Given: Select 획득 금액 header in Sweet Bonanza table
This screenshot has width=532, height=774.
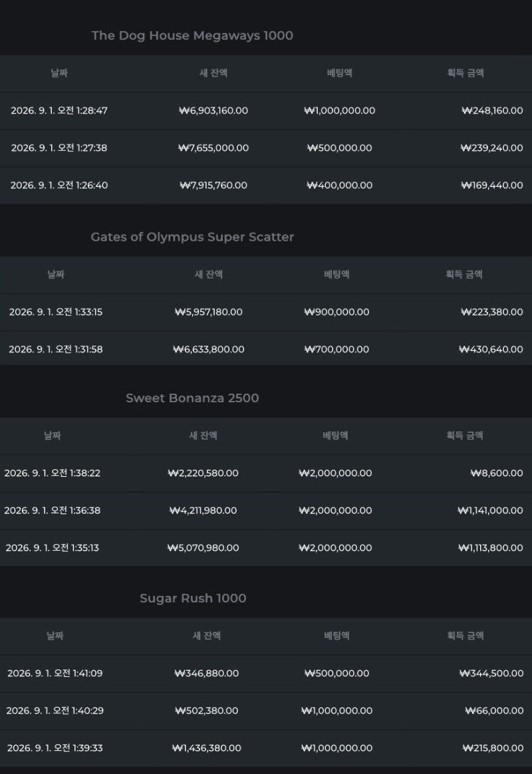Looking at the screenshot, I should click(465, 436).
